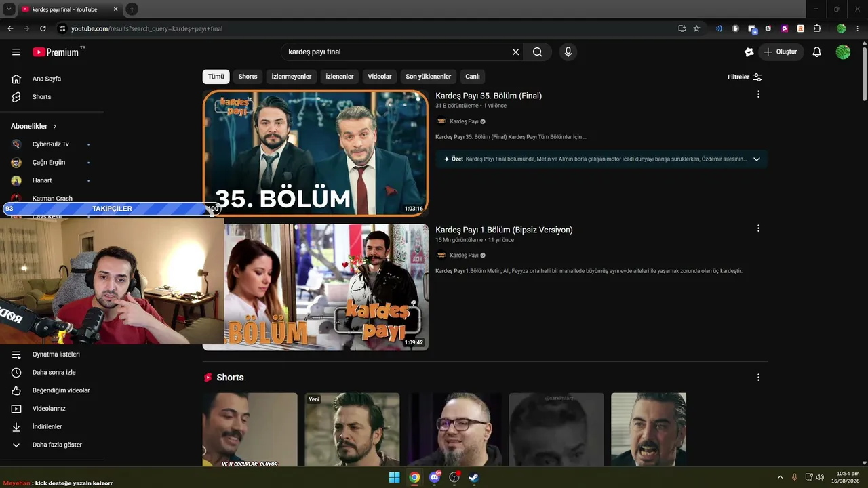Open OBS Studio from the taskbar
The width and height of the screenshot is (868, 488).
point(454,477)
